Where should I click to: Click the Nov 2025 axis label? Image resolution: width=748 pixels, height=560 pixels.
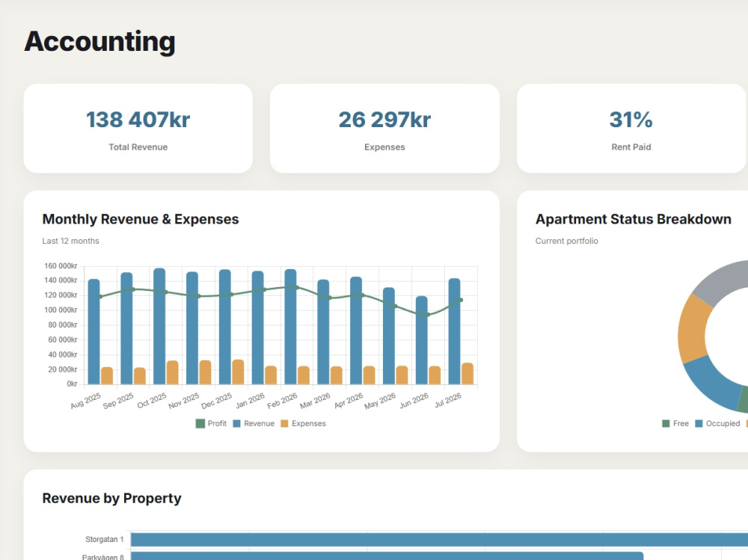pyautogui.click(x=184, y=401)
